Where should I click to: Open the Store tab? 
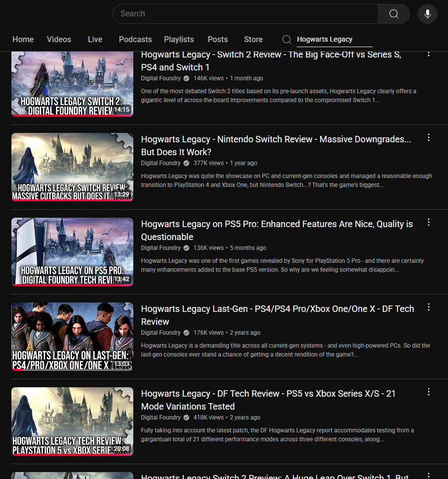pyautogui.click(x=253, y=39)
